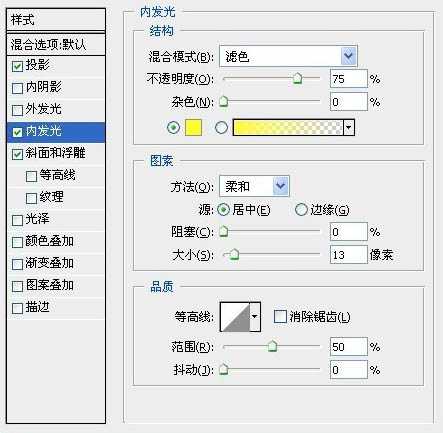This screenshot has height=433, width=443.
Task: Uncheck the 斜面和浮雕 checkbox
Action: point(17,154)
